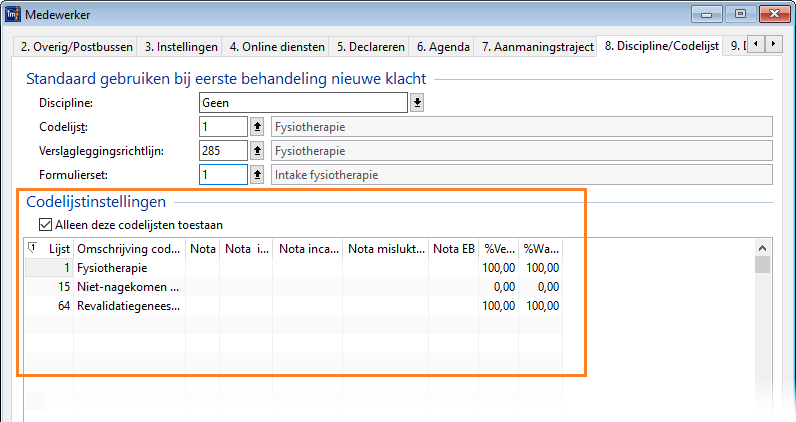Switch to the 3. Instellingen tab
This screenshot has height=422, width=796.
pos(181,47)
